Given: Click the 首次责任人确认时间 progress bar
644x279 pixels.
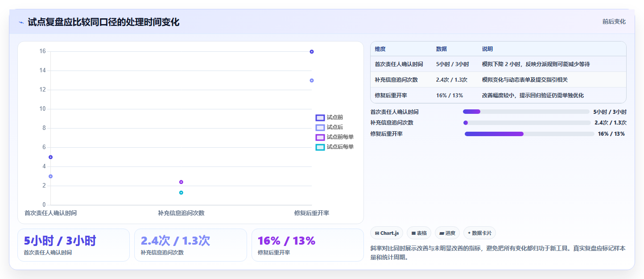Looking at the screenshot, I should 526,112.
